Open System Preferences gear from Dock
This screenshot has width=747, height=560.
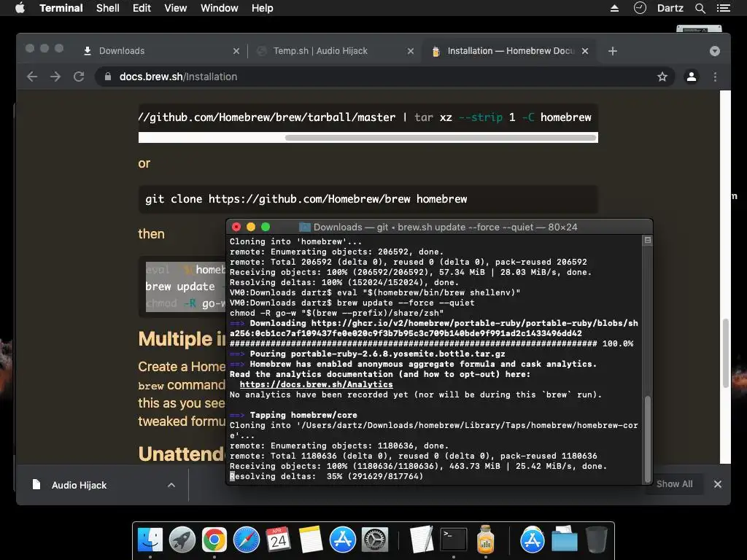coord(375,540)
